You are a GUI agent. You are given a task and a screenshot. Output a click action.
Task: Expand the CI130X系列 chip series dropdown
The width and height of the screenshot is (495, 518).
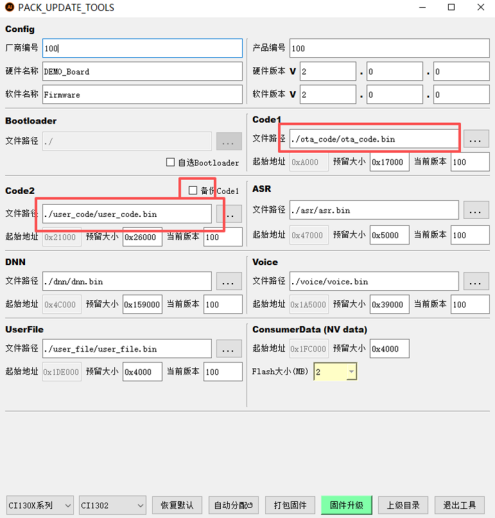39,505
